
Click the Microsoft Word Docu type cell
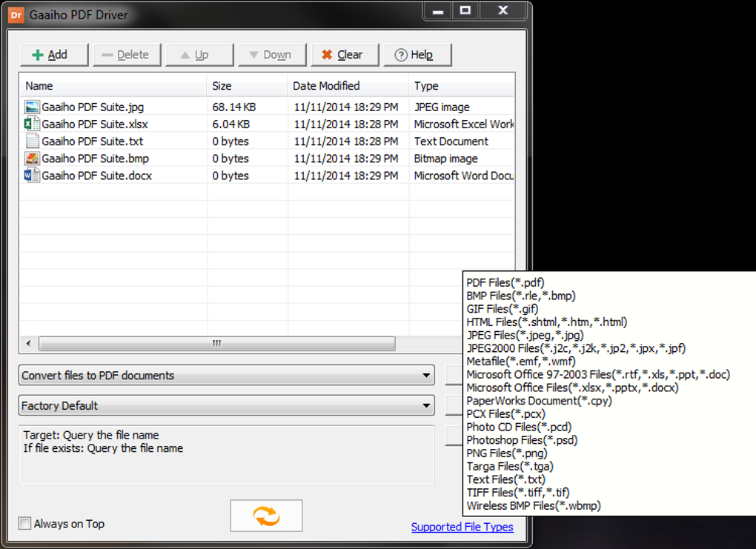(464, 176)
